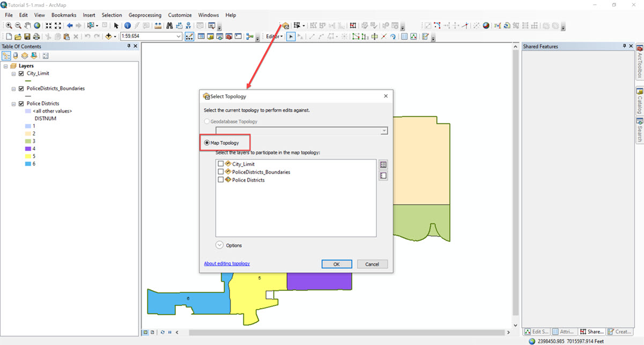Toggle PoliceDistricts_Boundaries layer visibility in Table Of Contents
Screen dimensions: 644x345
click(x=21, y=88)
